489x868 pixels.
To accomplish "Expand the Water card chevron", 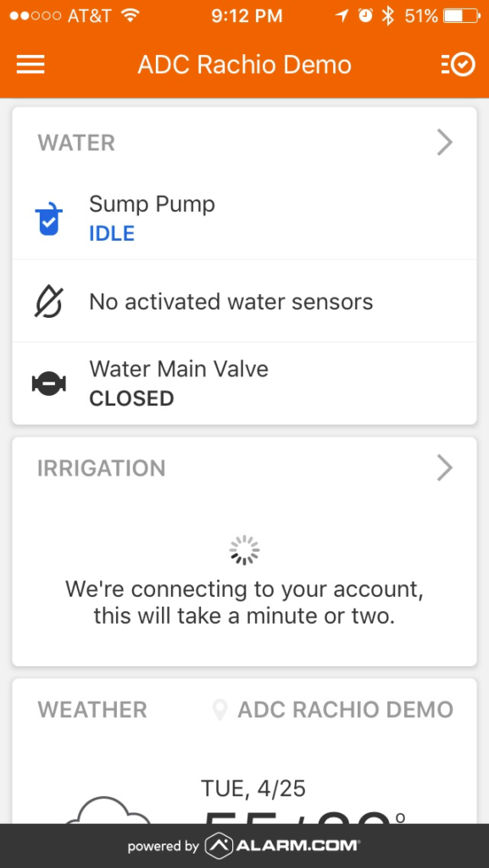I will (x=445, y=142).
